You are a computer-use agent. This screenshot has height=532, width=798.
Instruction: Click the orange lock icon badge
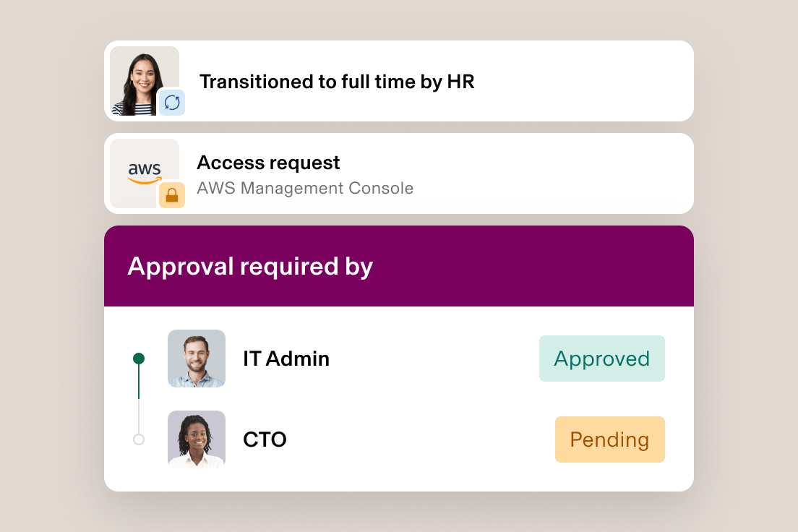(172, 195)
